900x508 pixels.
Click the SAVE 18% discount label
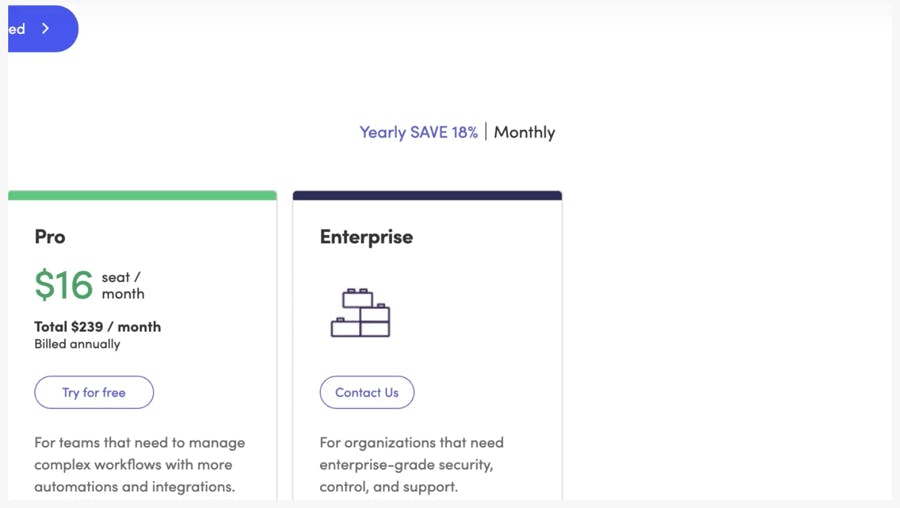pos(444,132)
